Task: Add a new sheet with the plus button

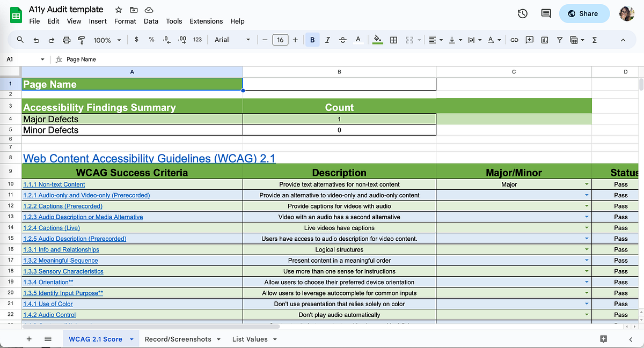Action: pyautogui.click(x=29, y=339)
